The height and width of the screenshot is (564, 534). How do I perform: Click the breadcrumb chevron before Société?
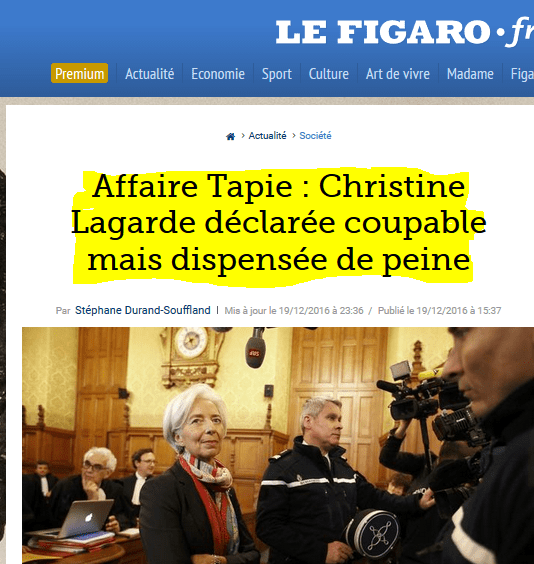(x=294, y=136)
